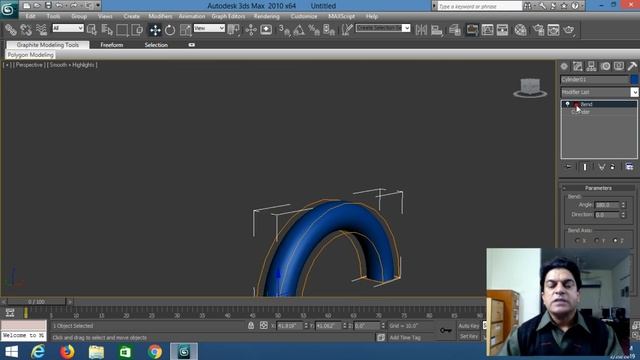Open the Rendering menu
The image size is (640, 360).
click(x=267, y=16)
